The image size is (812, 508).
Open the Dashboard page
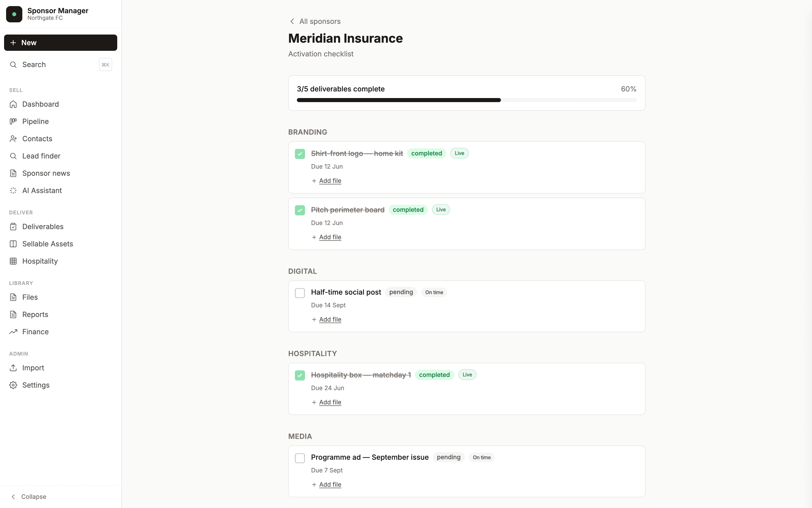pyautogui.click(x=61, y=104)
